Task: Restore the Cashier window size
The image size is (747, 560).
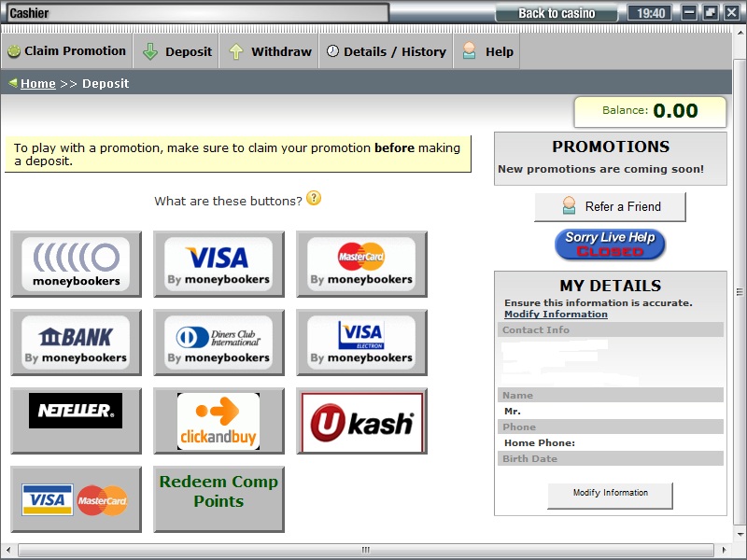Action: coord(711,12)
